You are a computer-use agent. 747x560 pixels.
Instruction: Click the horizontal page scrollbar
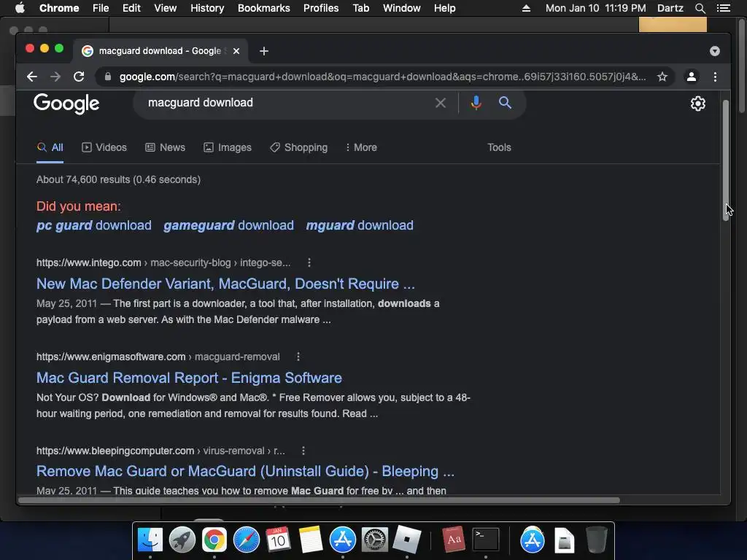[x=320, y=500]
